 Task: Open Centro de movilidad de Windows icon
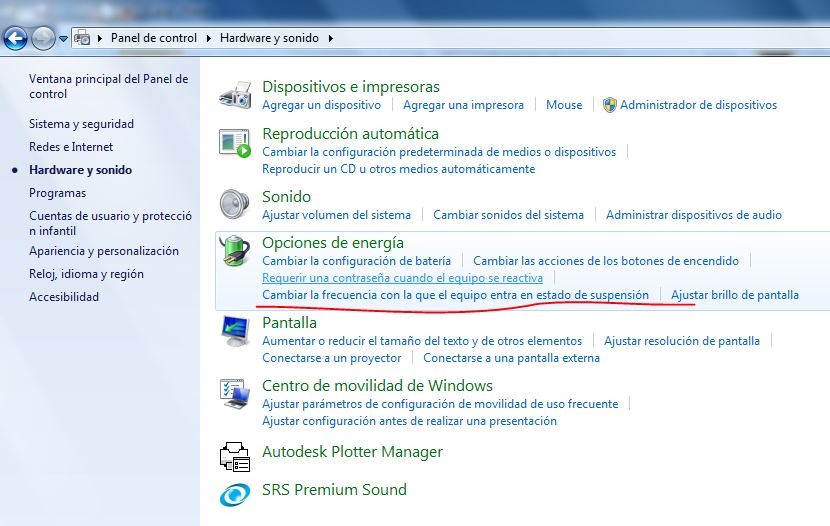(x=236, y=394)
